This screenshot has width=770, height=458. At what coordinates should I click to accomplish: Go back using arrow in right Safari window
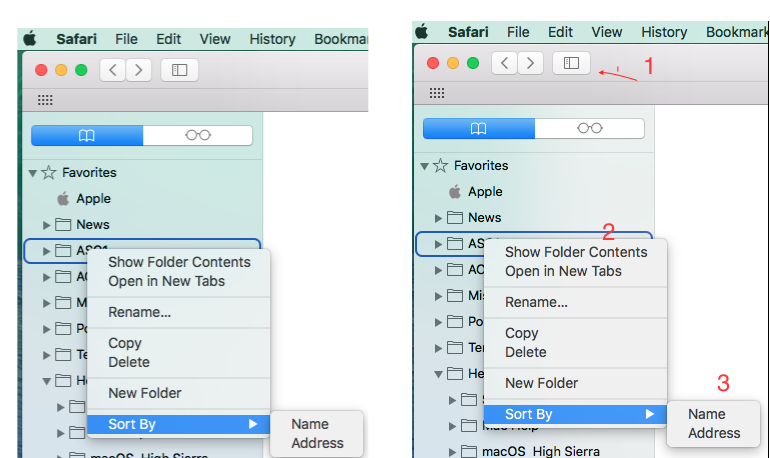(x=504, y=63)
